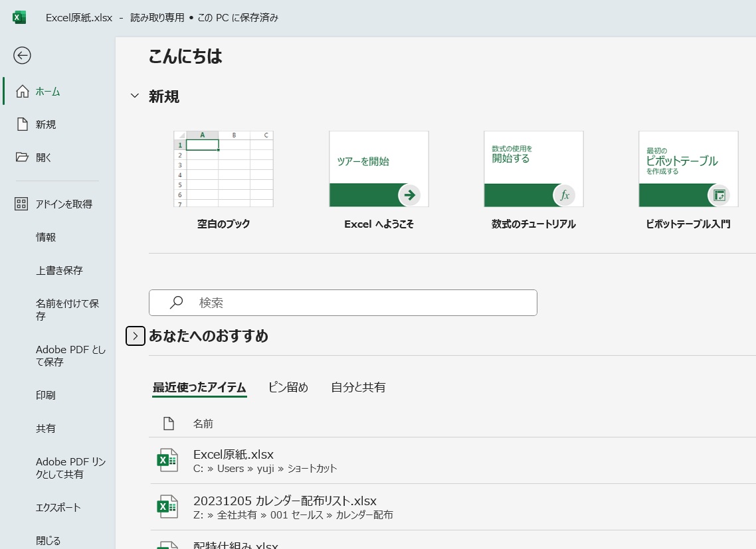
Task: Open the 数式のチュートリアル template
Action: (533, 169)
